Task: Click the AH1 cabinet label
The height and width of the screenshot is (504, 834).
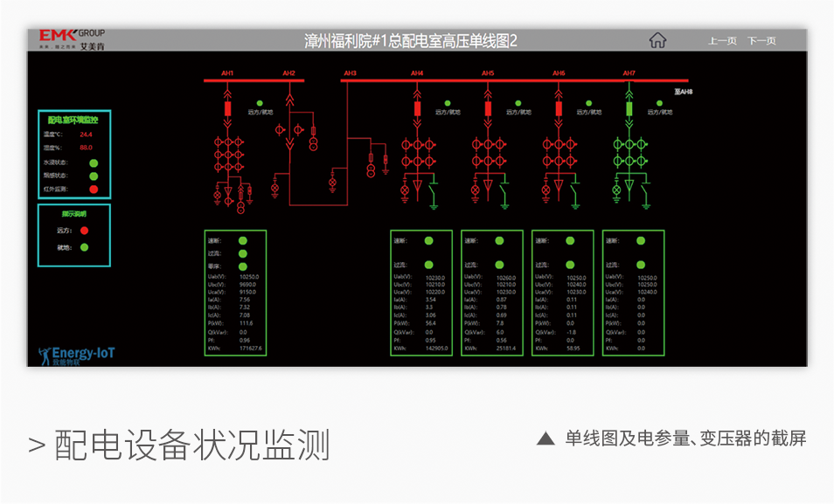Action: (x=227, y=73)
